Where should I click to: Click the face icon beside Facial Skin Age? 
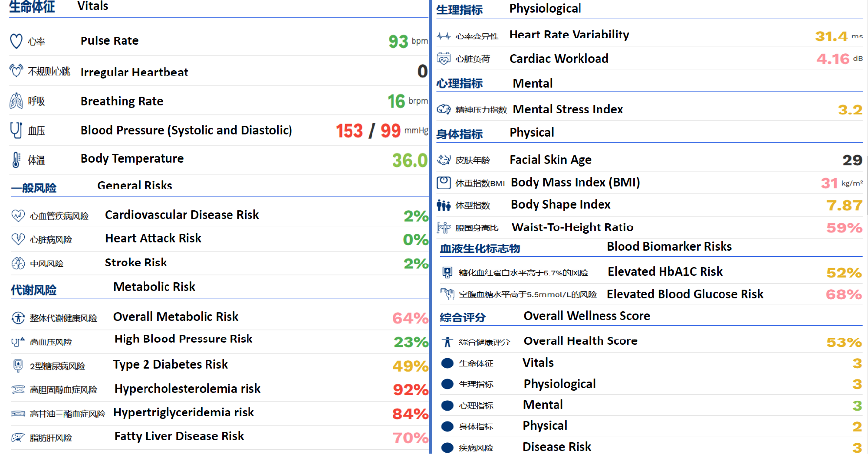(444, 160)
